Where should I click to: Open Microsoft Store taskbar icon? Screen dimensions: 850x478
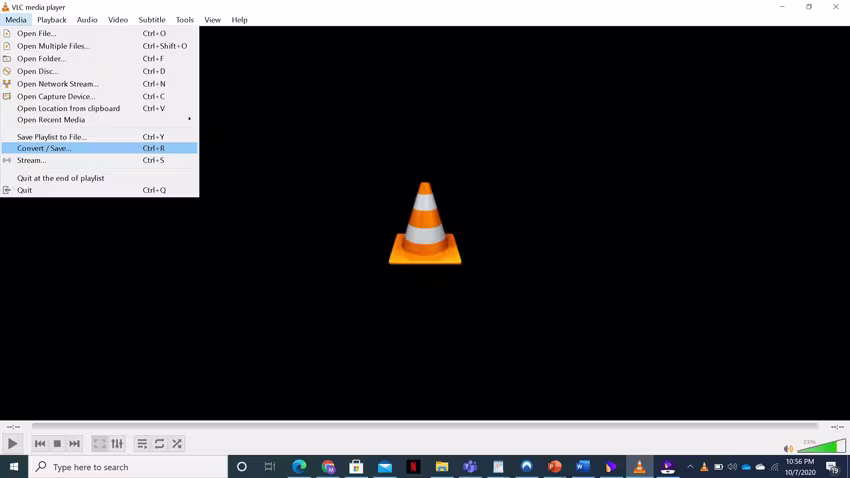coord(356,467)
